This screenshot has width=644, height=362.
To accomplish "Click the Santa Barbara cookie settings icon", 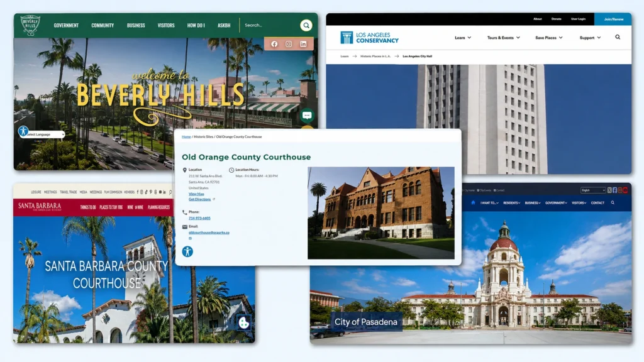I will point(244,322).
